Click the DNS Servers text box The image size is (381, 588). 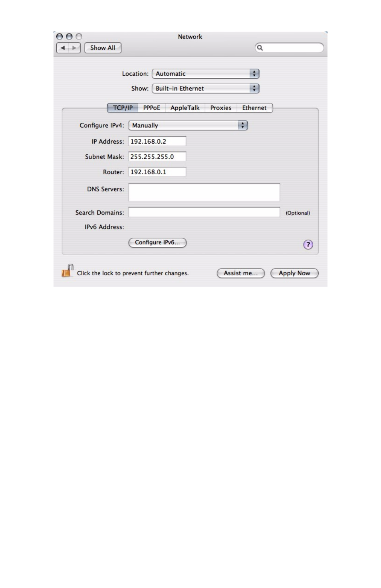pyautogui.click(x=204, y=193)
